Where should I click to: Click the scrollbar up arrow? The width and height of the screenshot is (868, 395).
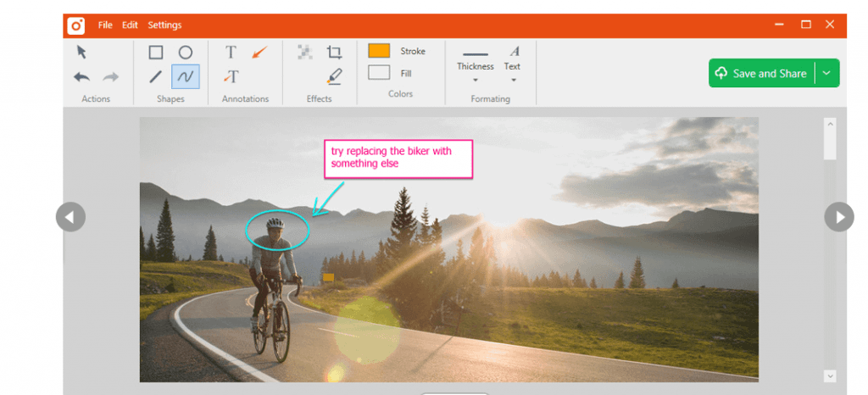tap(830, 124)
